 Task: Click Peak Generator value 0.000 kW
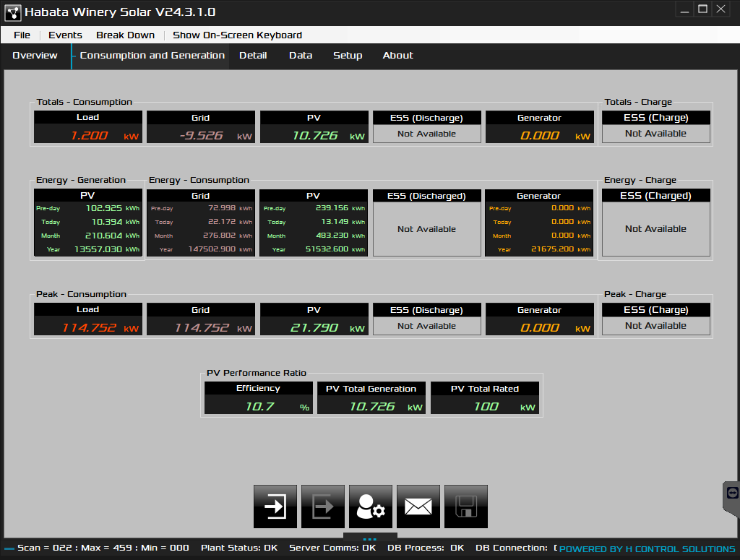click(539, 327)
